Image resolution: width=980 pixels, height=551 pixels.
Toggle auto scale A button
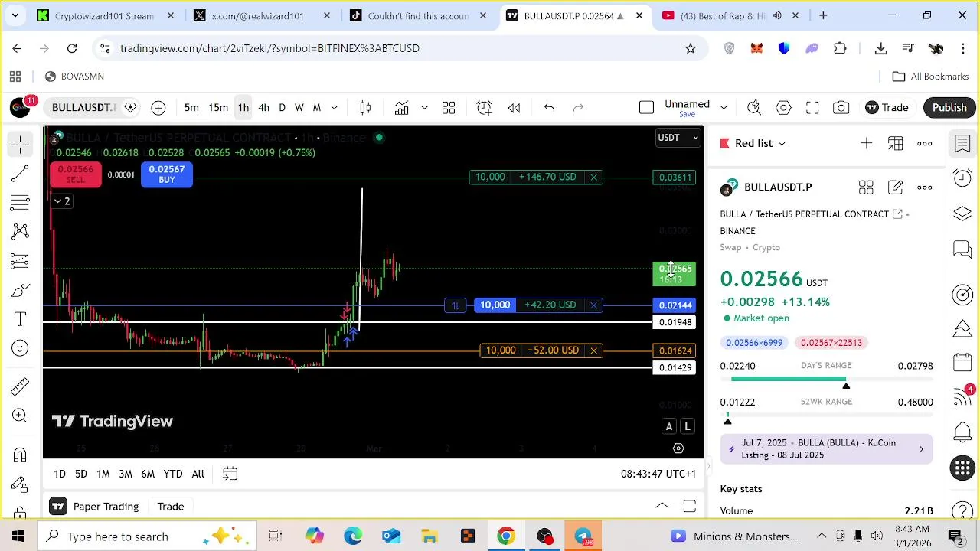click(669, 427)
